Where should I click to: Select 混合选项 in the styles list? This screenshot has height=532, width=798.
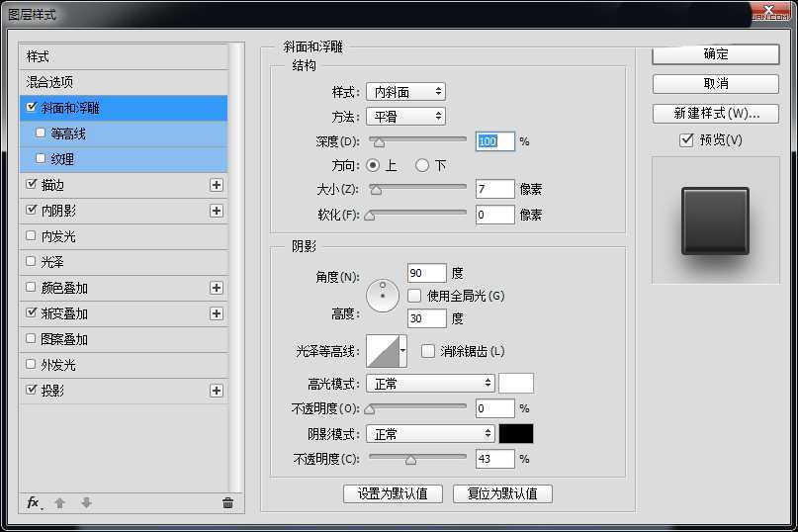point(49,82)
